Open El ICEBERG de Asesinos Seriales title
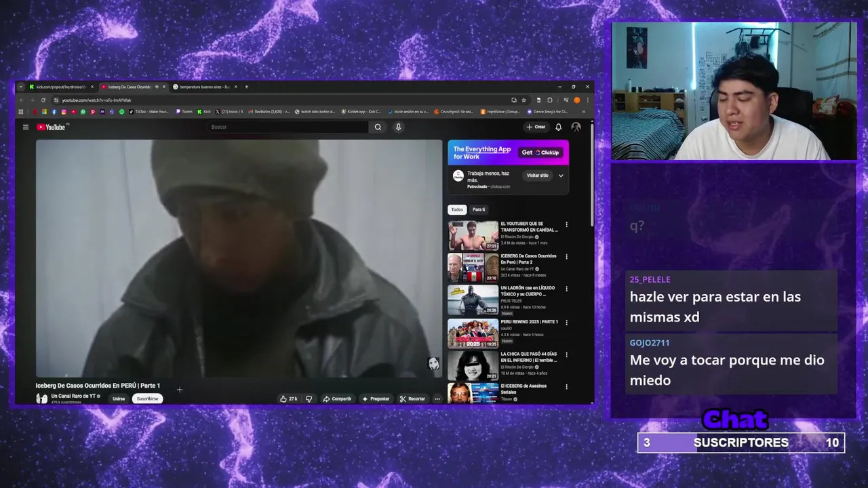This screenshot has width=868, height=488. [524, 389]
